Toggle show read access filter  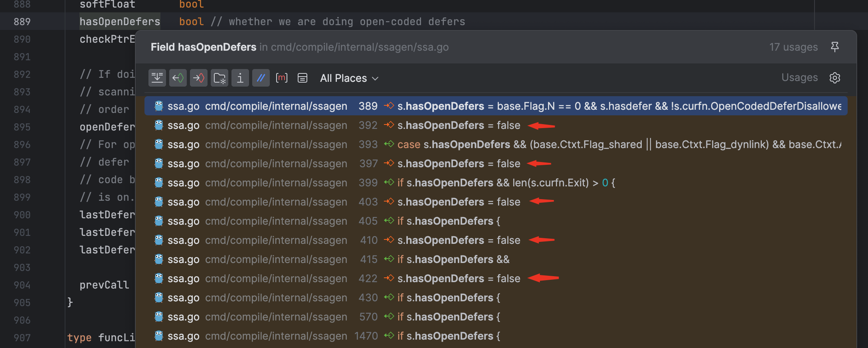coord(178,78)
